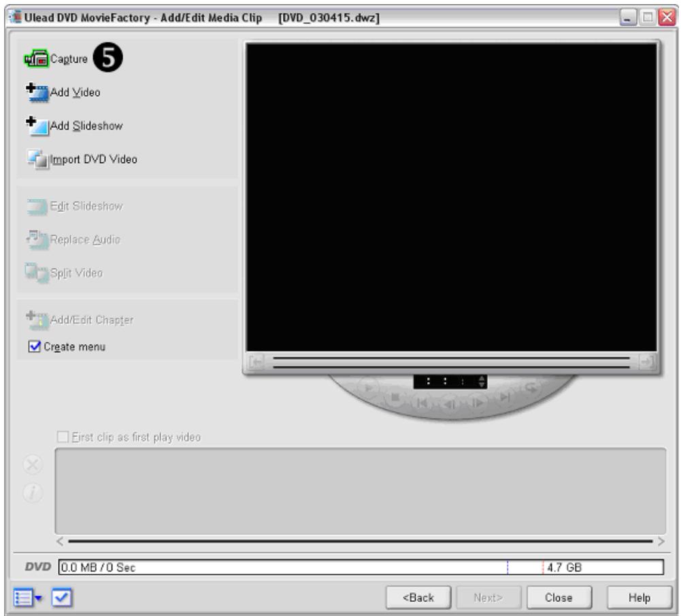Click the Replace Audio music note icon
681x616 pixels.
pos(37,239)
